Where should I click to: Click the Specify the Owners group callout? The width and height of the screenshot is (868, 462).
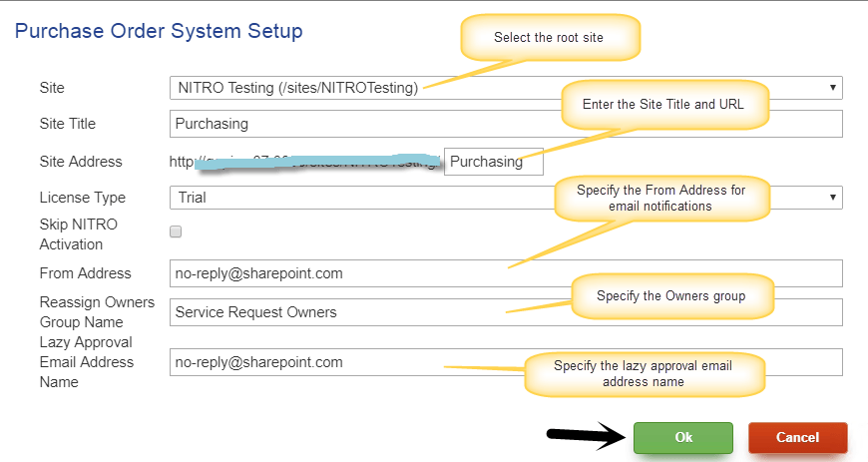[672, 296]
